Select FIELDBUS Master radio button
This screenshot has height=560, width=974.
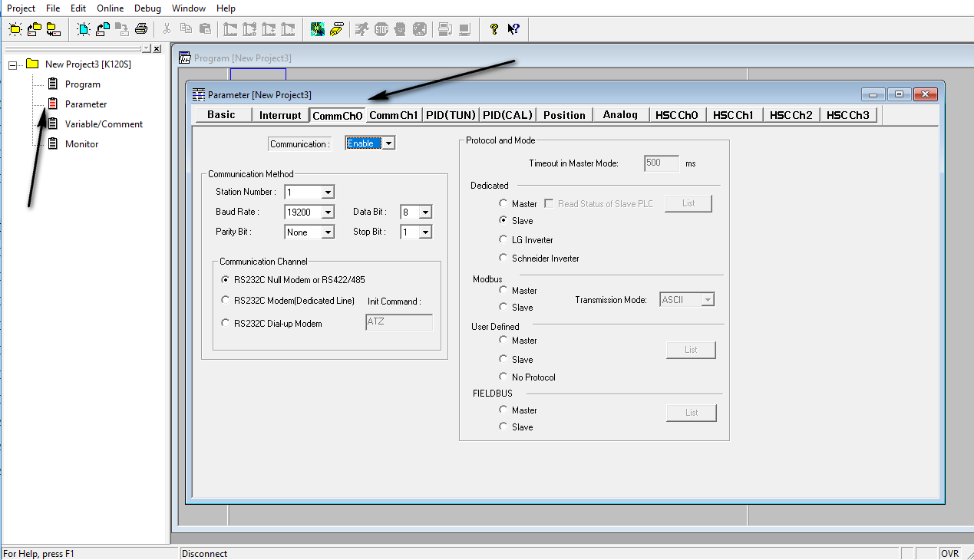(x=504, y=410)
